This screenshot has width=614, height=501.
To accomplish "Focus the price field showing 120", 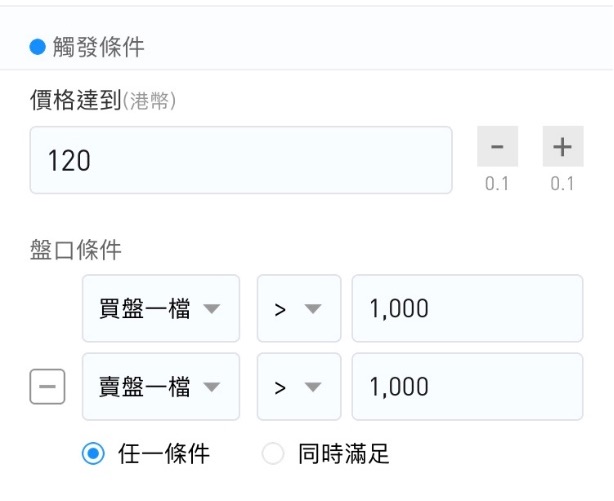I will click(x=241, y=160).
